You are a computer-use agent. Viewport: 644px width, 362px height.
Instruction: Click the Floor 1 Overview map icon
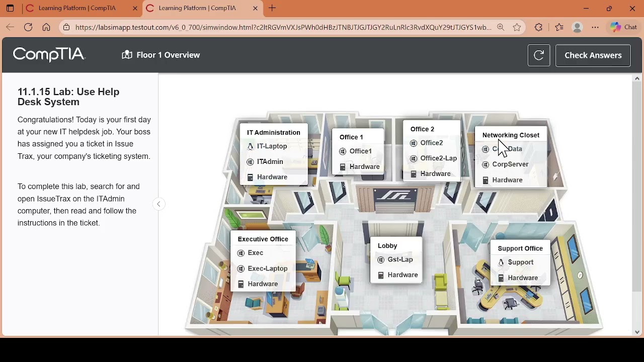[x=127, y=55]
